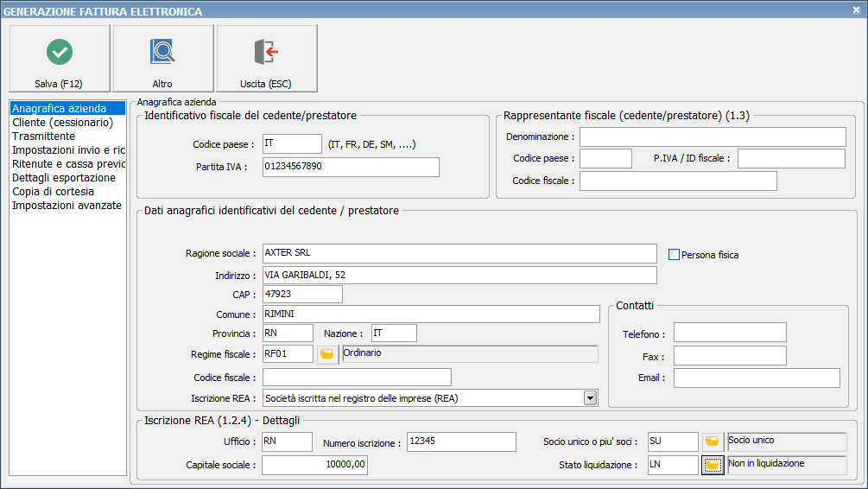Click the Indirizzo field
This screenshot has width=868, height=489.
pos(459,276)
